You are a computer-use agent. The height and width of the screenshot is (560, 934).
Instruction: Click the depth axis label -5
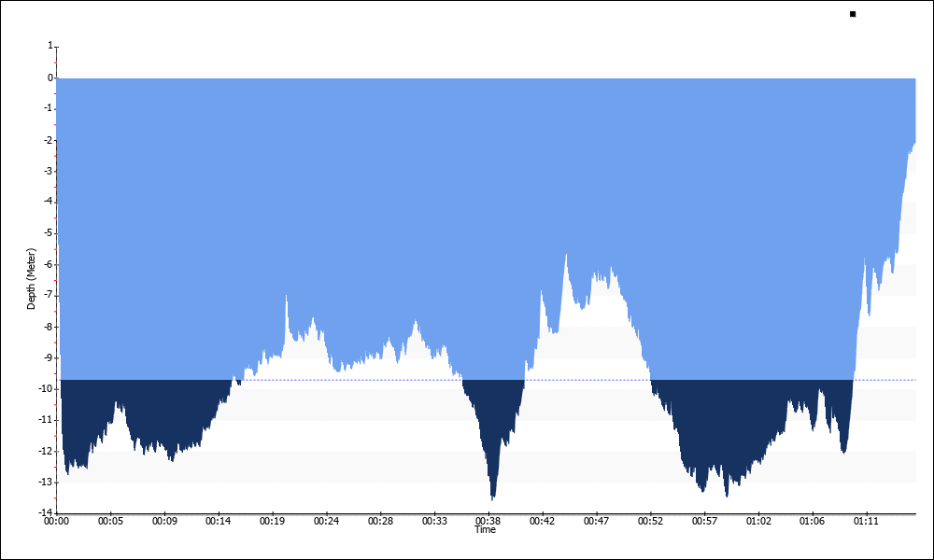pyautogui.click(x=49, y=232)
